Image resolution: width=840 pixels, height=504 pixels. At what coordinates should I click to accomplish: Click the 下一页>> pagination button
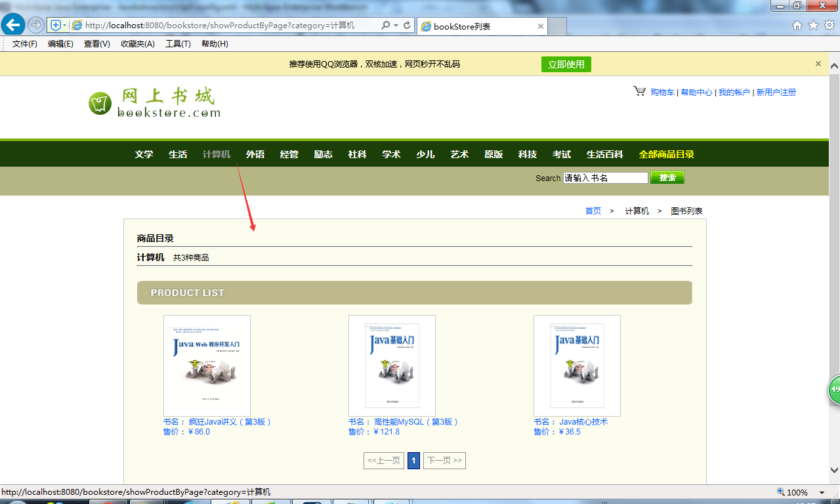pos(444,460)
